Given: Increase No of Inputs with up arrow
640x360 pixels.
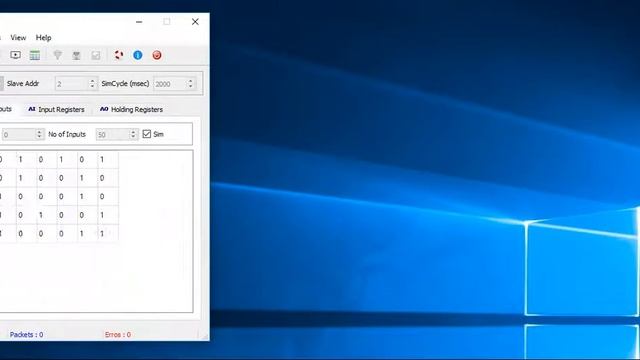Looking at the screenshot, I should tap(133, 132).
